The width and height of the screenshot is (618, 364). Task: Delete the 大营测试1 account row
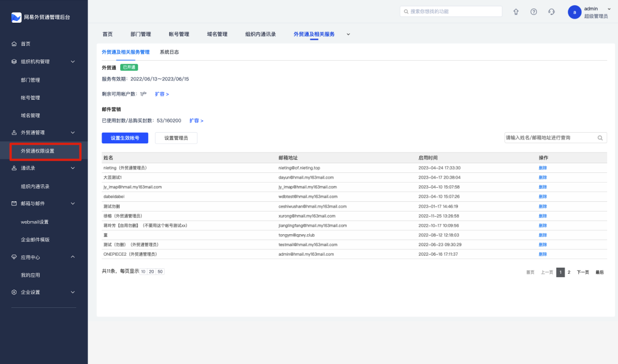(543, 177)
